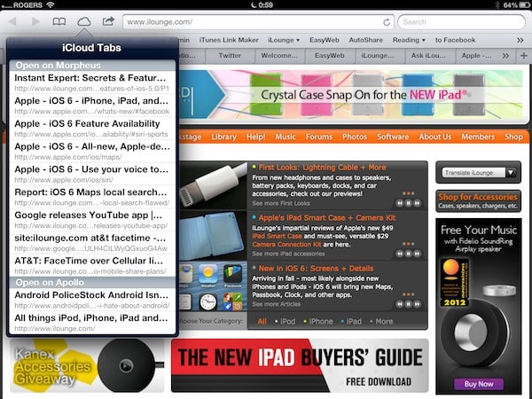Screen dimensions: 532x399
Task: Show more open tabs chevron
Action: point(505,55)
